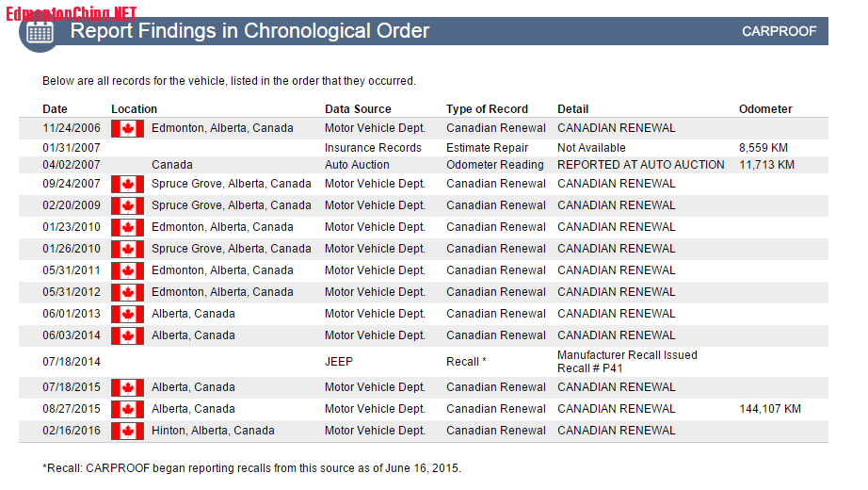Click the 144,107 KM odometer value
868x490 pixels.
[770, 409]
